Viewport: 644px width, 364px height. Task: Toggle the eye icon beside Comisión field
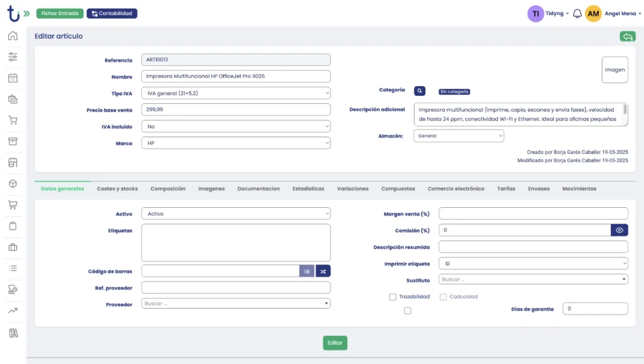tap(619, 230)
